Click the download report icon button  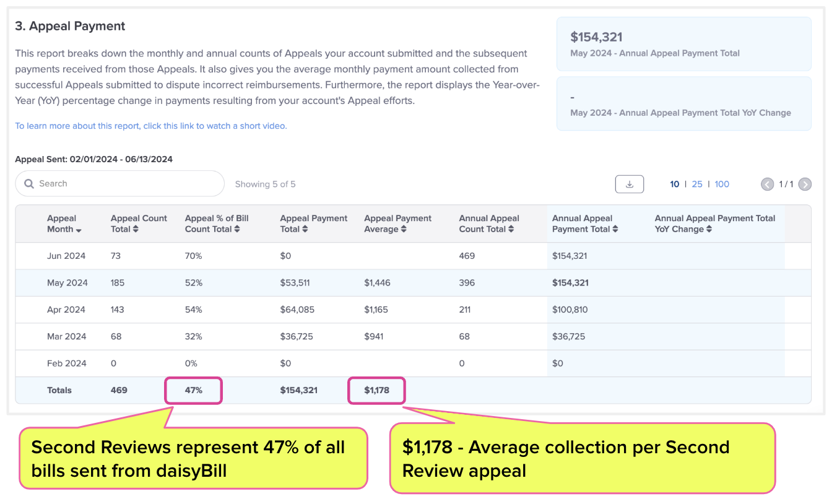click(629, 184)
